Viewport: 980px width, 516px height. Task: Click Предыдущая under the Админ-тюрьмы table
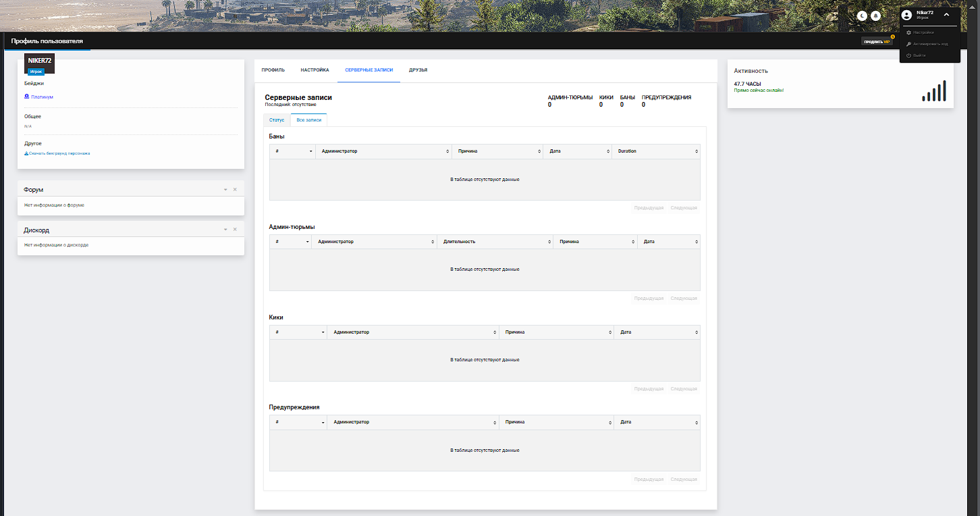click(x=649, y=299)
